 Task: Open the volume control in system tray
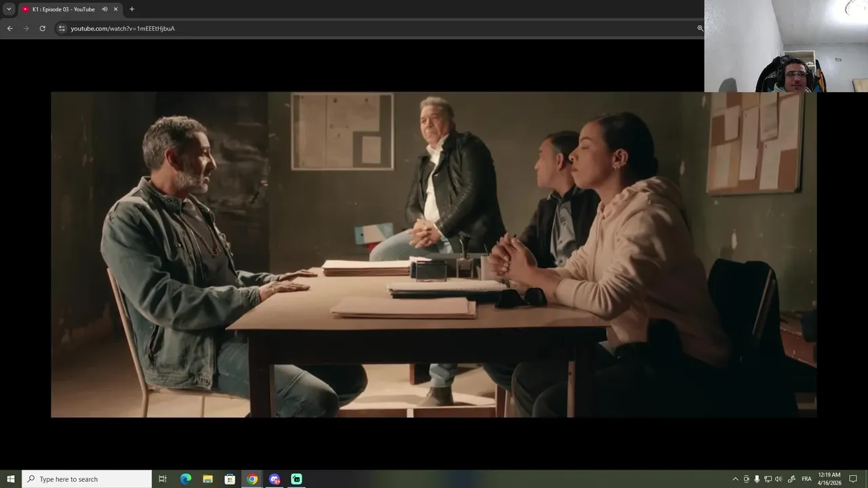point(778,479)
